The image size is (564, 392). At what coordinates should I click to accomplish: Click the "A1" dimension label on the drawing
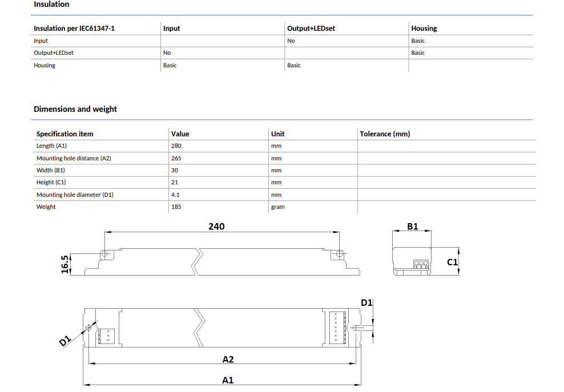[228, 380]
